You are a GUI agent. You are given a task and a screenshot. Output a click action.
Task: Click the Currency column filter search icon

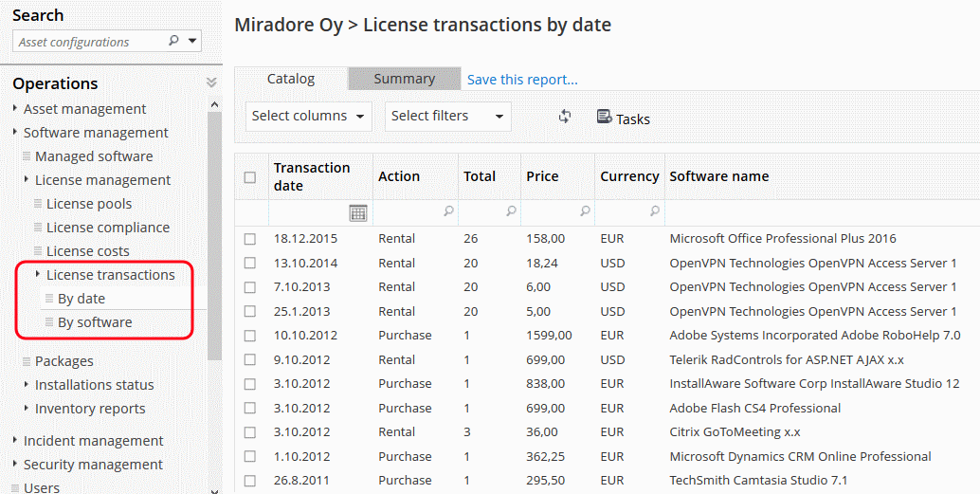[x=654, y=211]
